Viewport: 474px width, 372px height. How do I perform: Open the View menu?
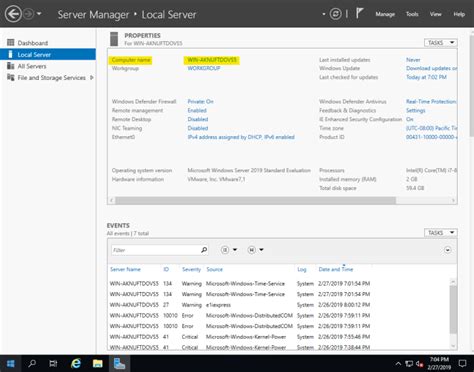(435, 14)
